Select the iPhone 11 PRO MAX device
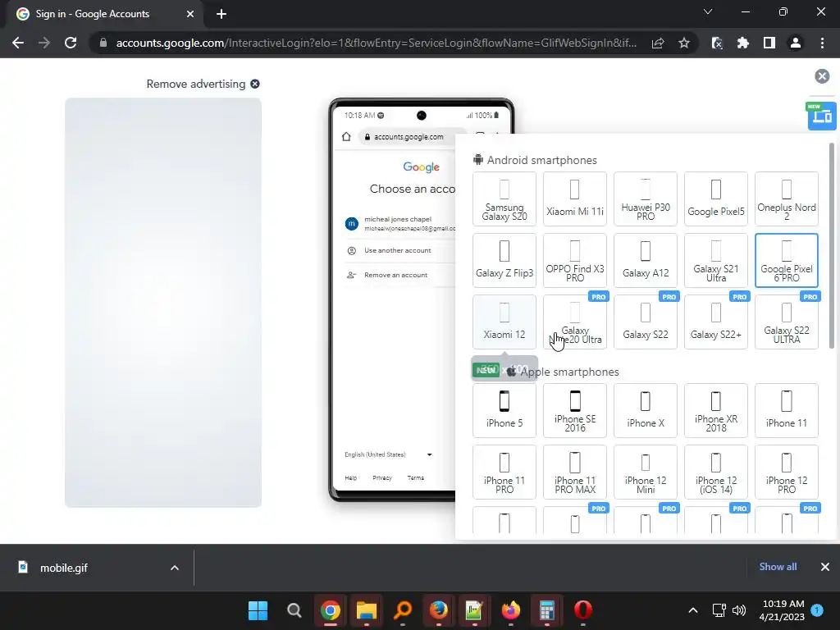 click(575, 472)
